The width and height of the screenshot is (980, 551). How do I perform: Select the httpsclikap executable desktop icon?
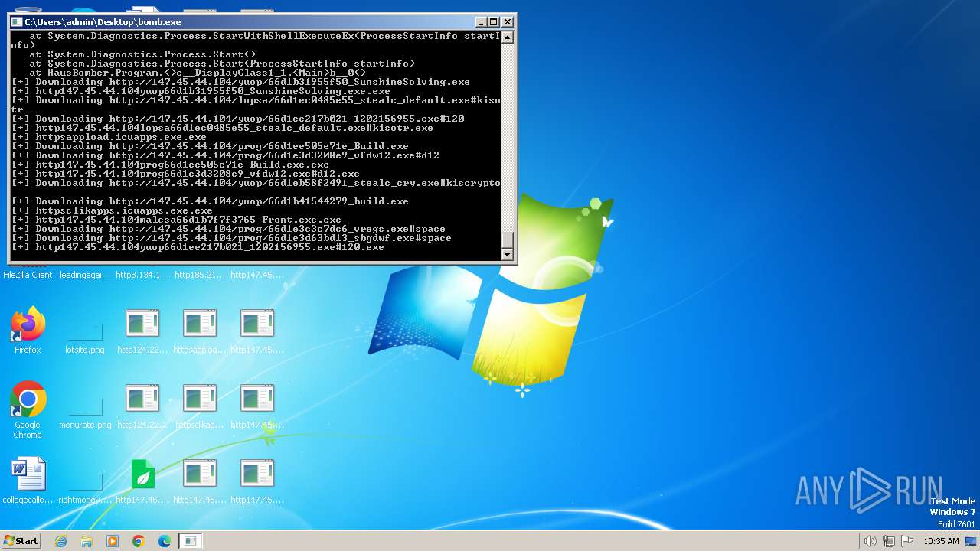pos(200,406)
